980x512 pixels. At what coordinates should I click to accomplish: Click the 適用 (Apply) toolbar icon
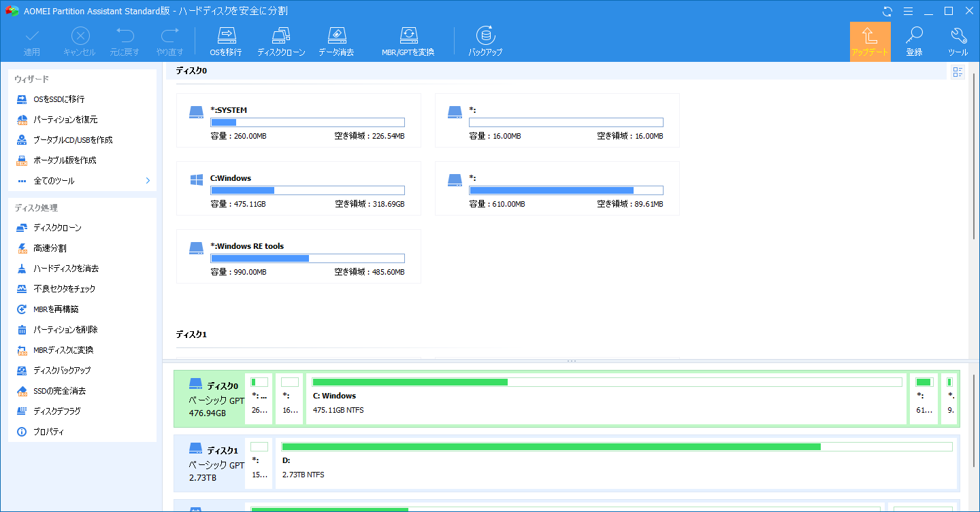tap(32, 42)
